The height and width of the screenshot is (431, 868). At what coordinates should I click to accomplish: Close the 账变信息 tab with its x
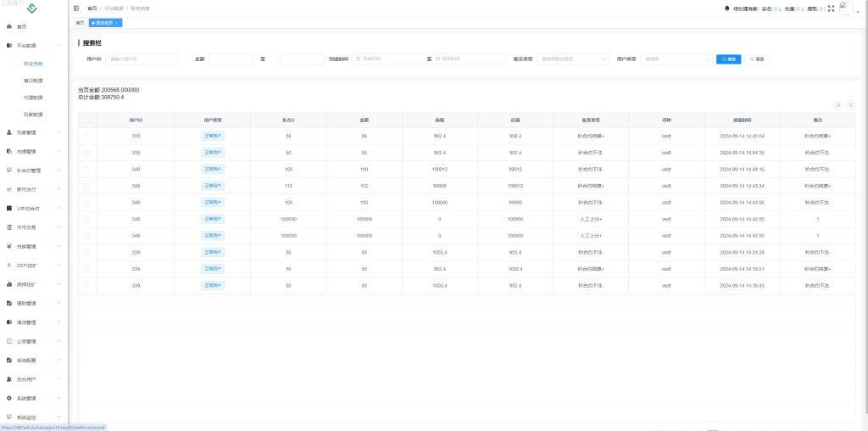117,23
